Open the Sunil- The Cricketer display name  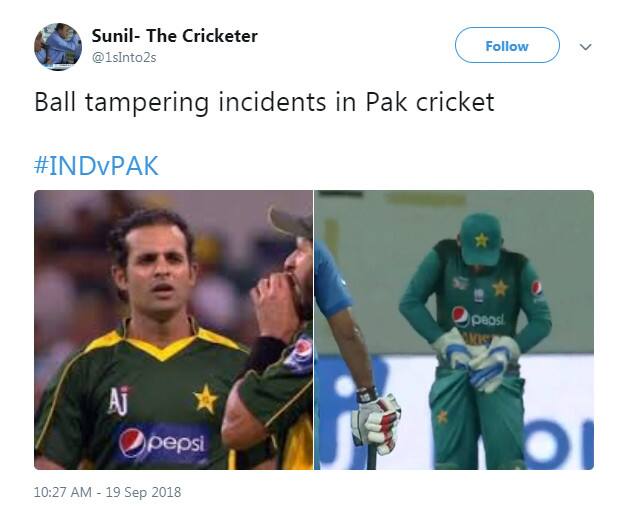(x=174, y=36)
